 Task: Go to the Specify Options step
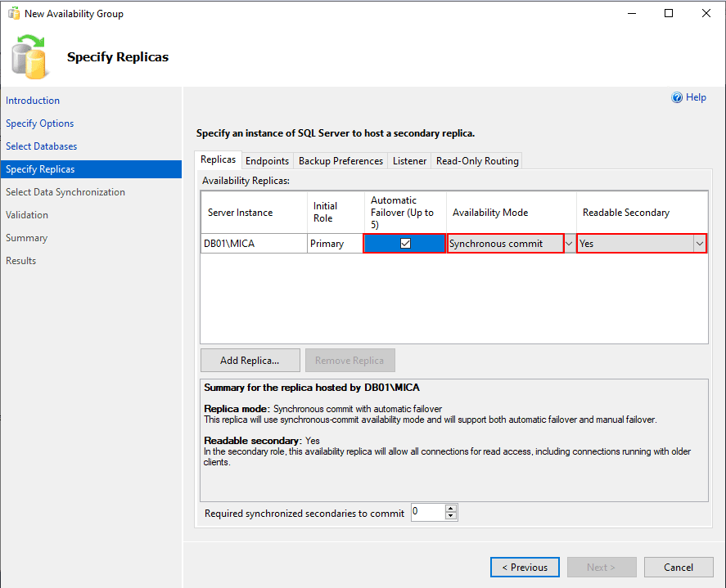pos(40,123)
